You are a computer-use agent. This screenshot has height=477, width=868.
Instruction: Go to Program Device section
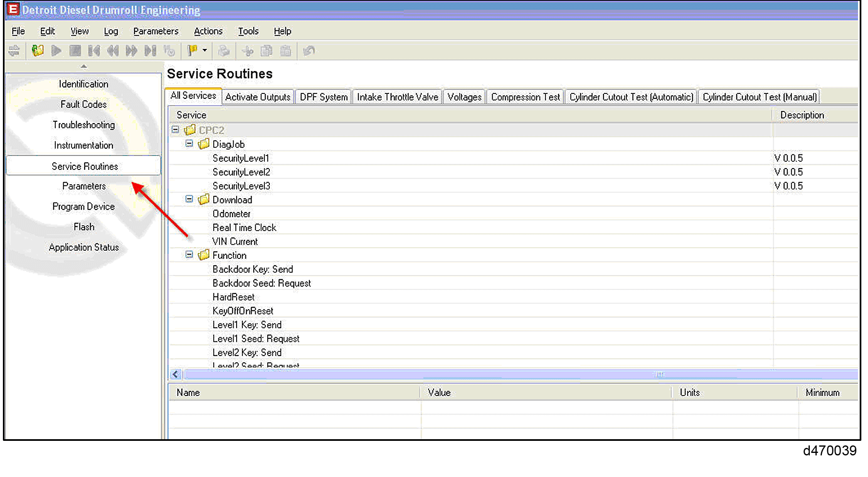coord(84,207)
